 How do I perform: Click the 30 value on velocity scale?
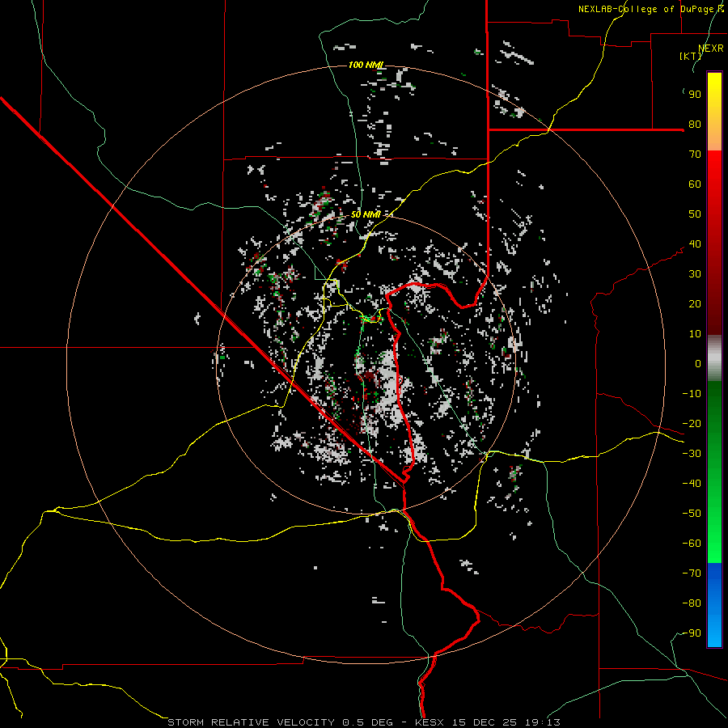pos(695,274)
